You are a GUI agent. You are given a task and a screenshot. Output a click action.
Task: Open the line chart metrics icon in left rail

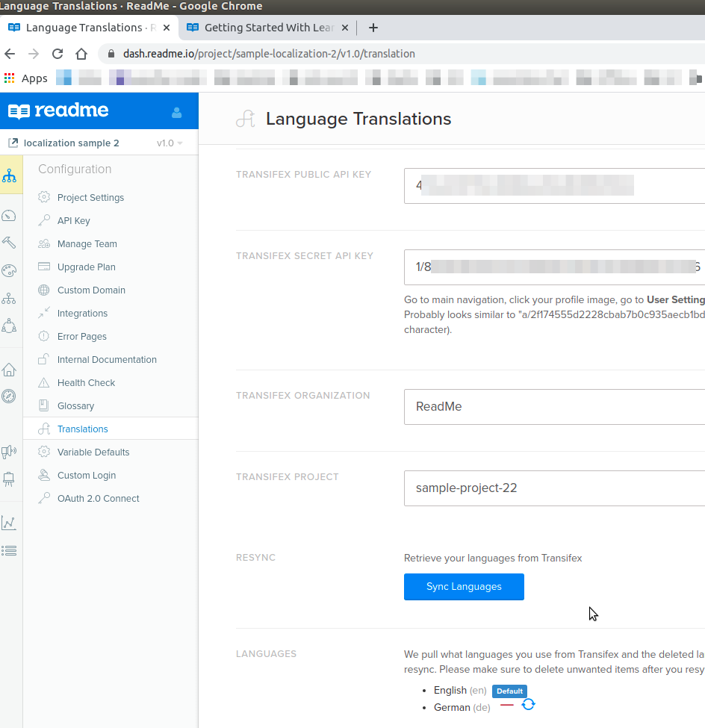pyautogui.click(x=9, y=523)
